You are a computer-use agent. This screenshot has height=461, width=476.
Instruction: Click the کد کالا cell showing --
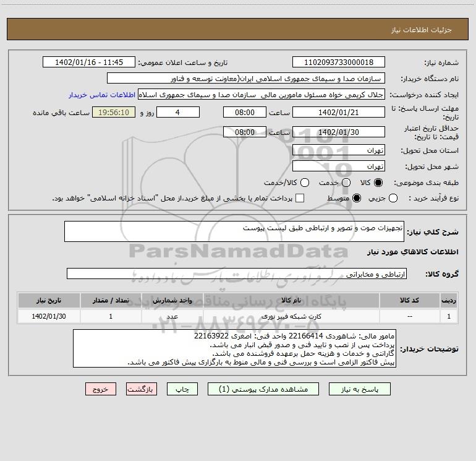pos(409,316)
